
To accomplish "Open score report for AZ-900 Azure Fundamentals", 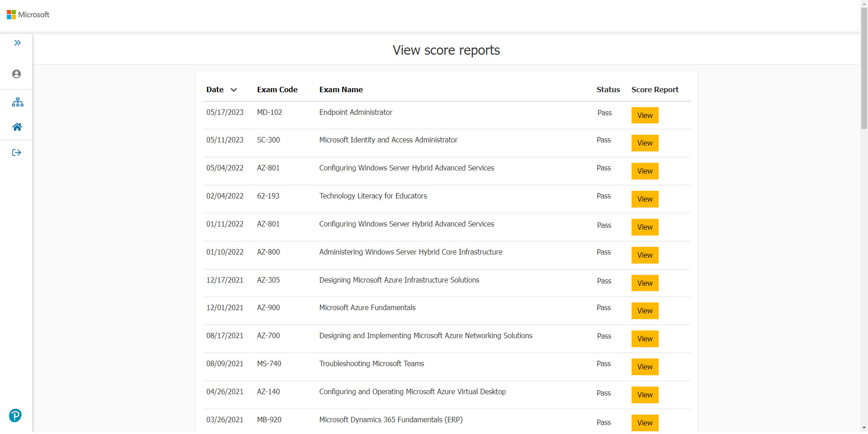I will click(x=645, y=311).
